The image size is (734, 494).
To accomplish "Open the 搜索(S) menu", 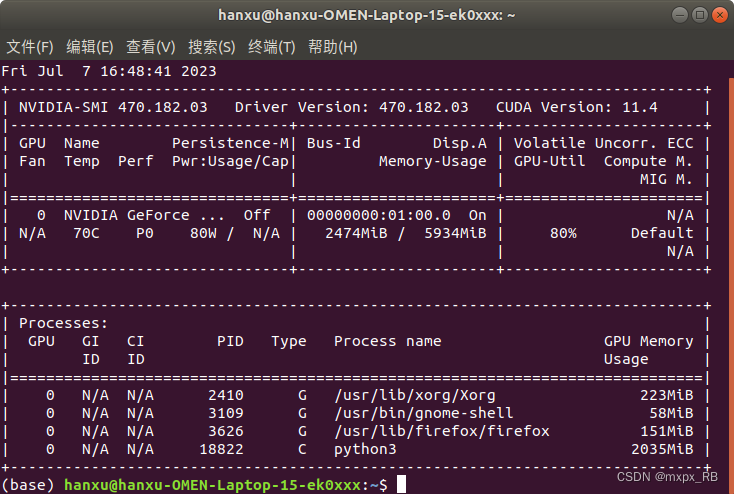I will tap(212, 47).
